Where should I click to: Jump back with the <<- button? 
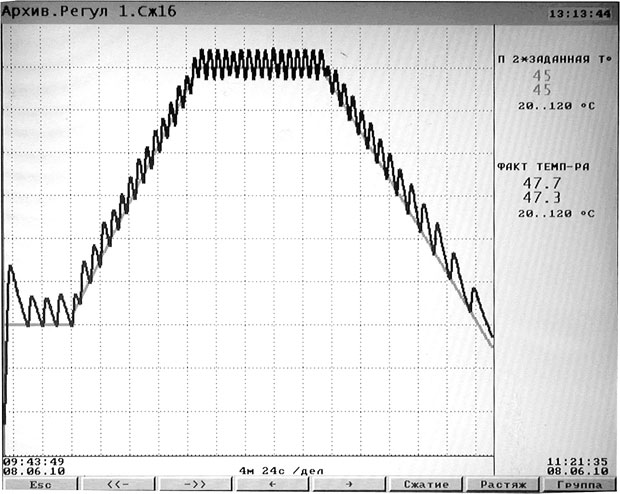click(x=118, y=485)
